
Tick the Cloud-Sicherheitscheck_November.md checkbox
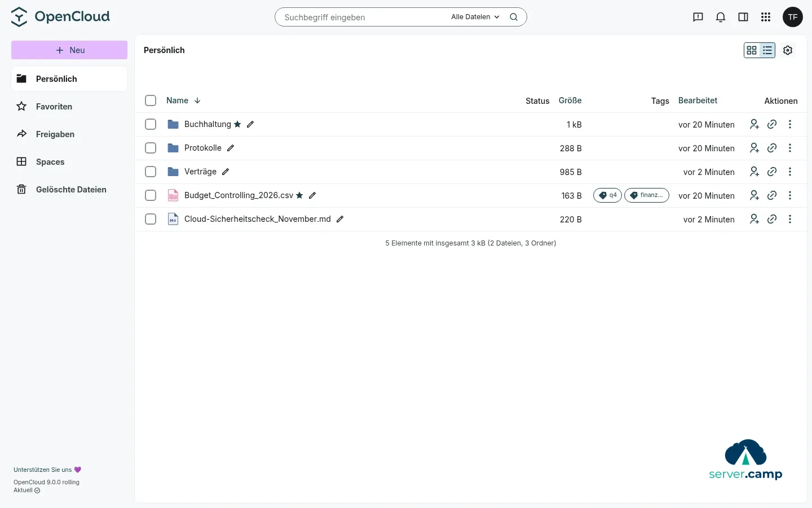click(151, 219)
